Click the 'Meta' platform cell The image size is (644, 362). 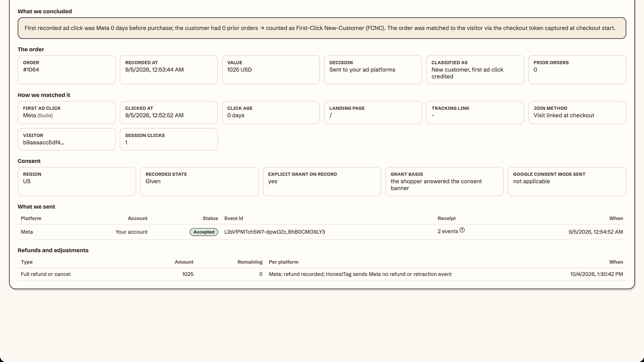click(x=27, y=232)
